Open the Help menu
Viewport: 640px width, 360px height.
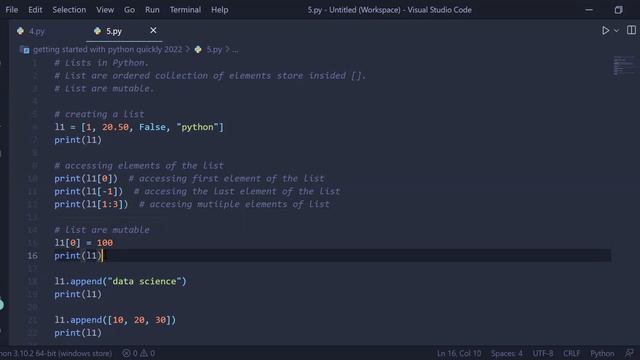point(219,9)
